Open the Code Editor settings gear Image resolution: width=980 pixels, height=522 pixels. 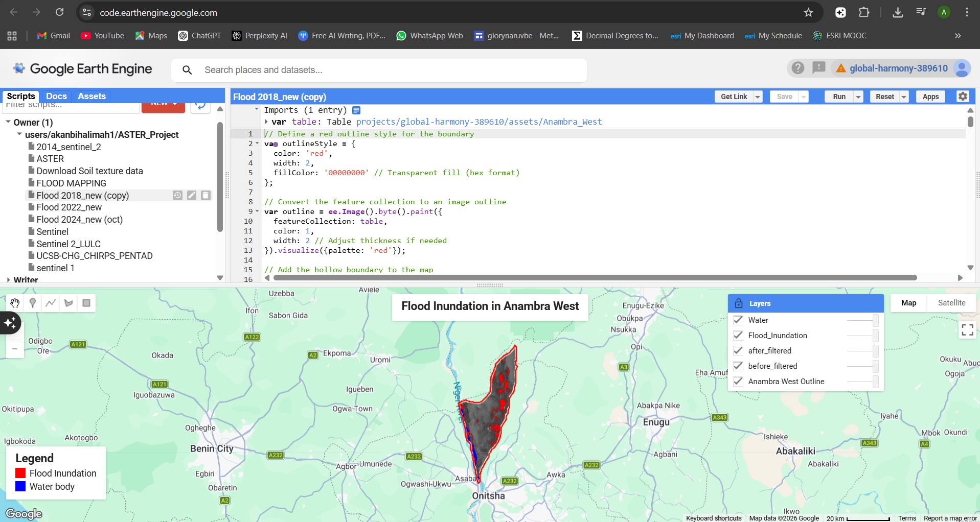point(962,97)
